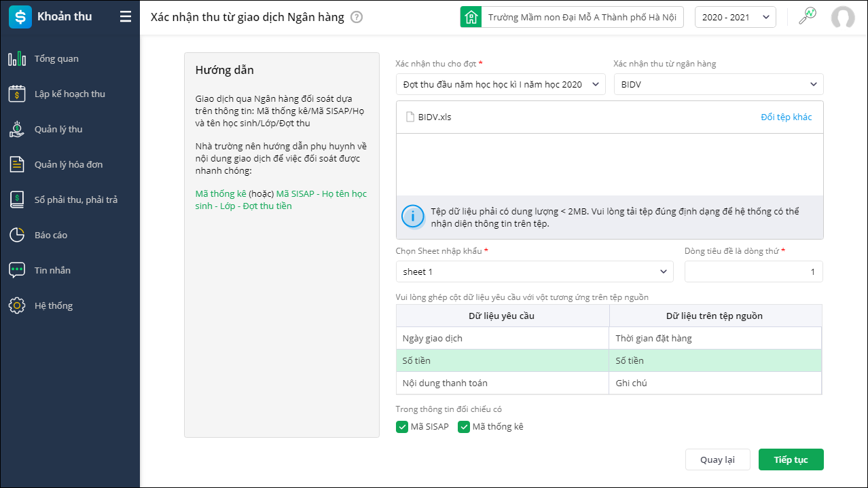Open the Đợt thu collection period dropdown
Screen dimensions: 868x488
click(x=500, y=84)
